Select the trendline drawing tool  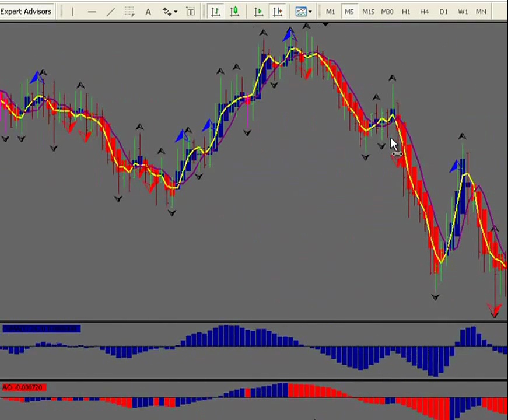111,12
